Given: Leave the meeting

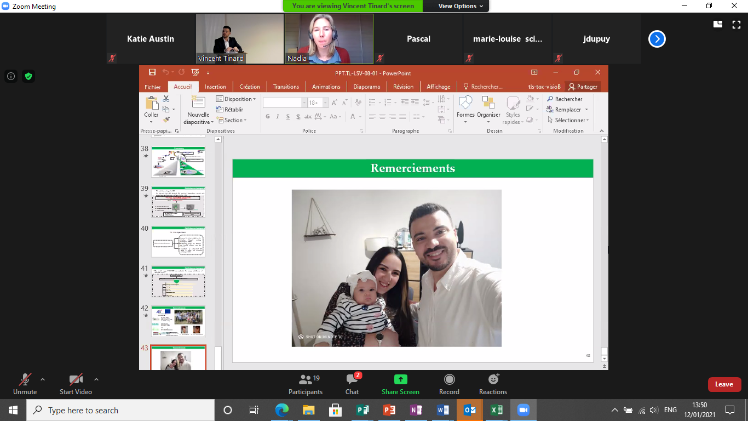Looking at the screenshot, I should 724,384.
